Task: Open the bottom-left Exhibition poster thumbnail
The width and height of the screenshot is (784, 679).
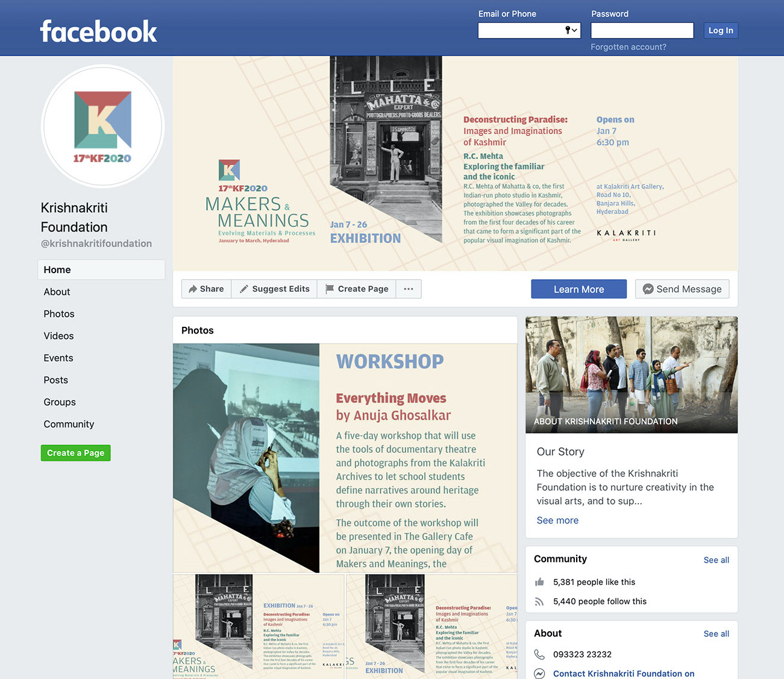Action: (x=259, y=627)
